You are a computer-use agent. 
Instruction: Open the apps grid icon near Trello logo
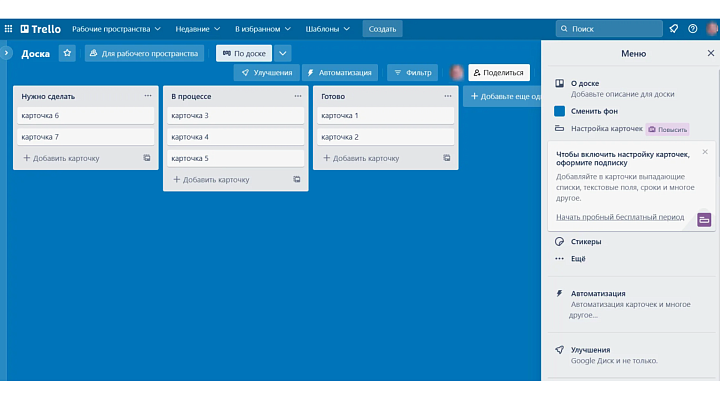click(9, 29)
